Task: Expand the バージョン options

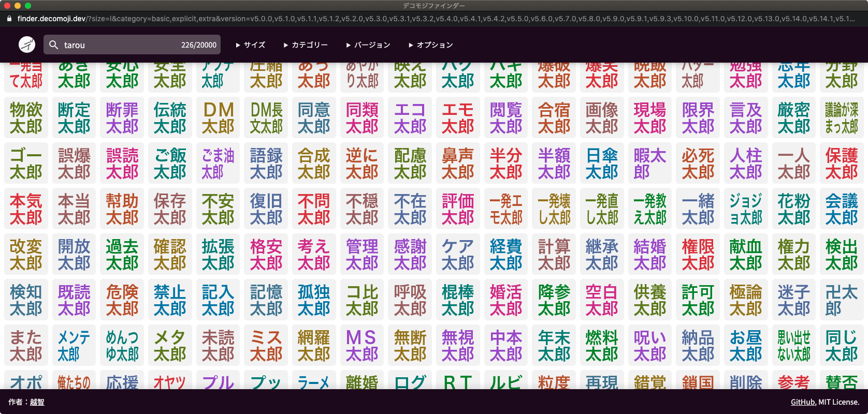Action: pos(368,45)
